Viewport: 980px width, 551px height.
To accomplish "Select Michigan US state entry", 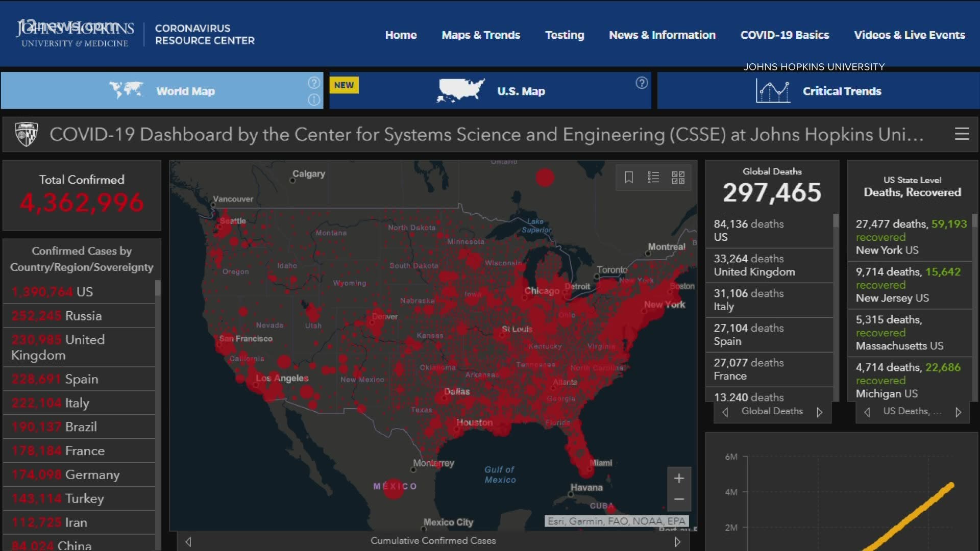I will pyautogui.click(x=910, y=380).
